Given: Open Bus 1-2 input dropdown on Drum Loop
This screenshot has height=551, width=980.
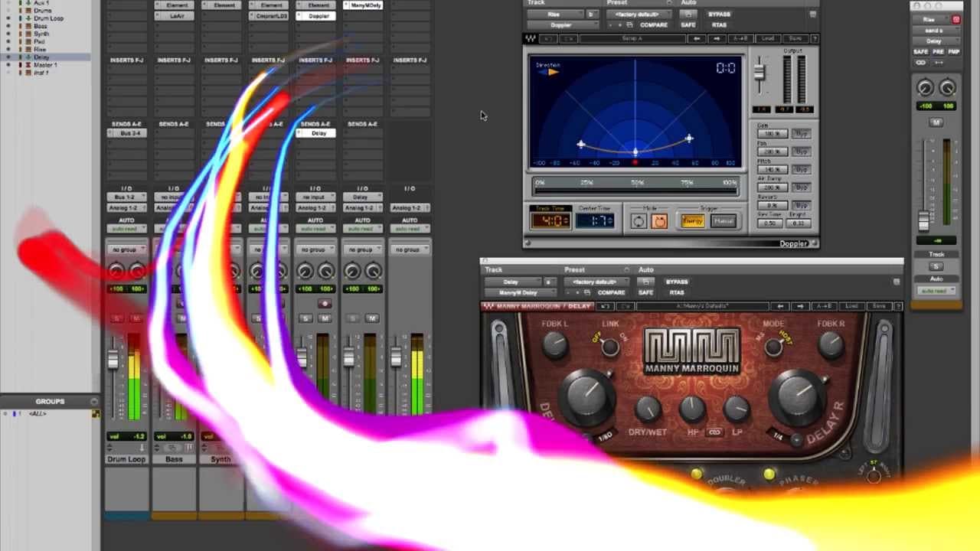Looking at the screenshot, I should (x=126, y=197).
